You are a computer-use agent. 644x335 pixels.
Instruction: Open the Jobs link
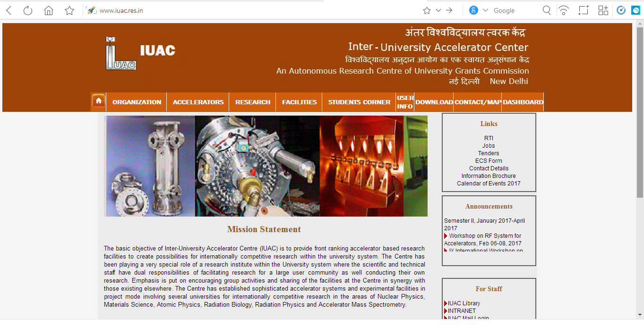489,146
